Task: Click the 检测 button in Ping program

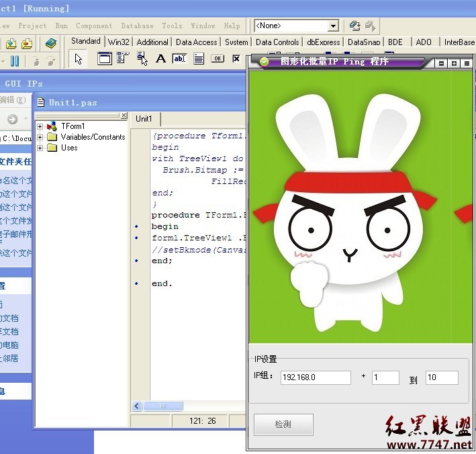Action: click(283, 424)
